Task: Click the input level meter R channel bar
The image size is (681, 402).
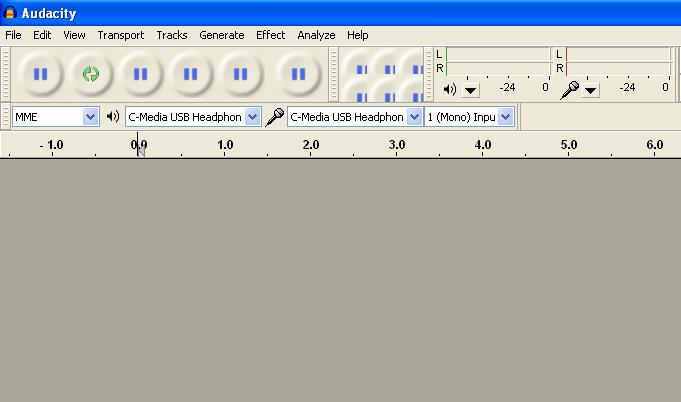Action: tap(618, 68)
